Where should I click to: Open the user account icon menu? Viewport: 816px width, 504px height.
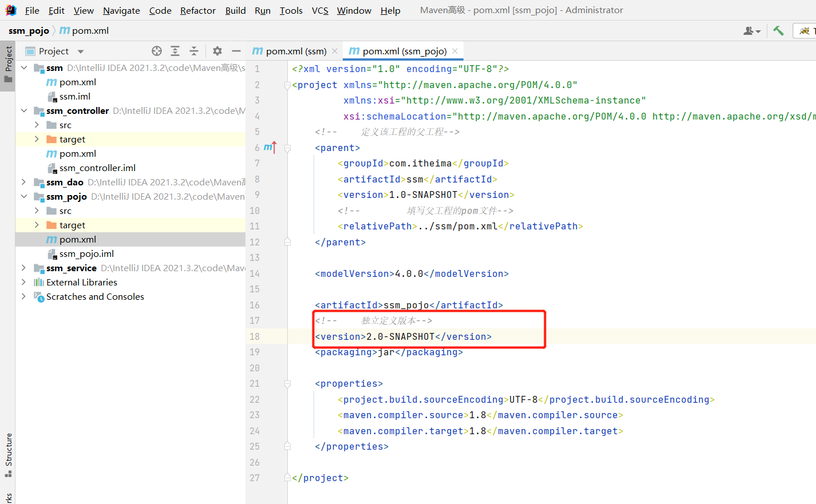coord(751,31)
